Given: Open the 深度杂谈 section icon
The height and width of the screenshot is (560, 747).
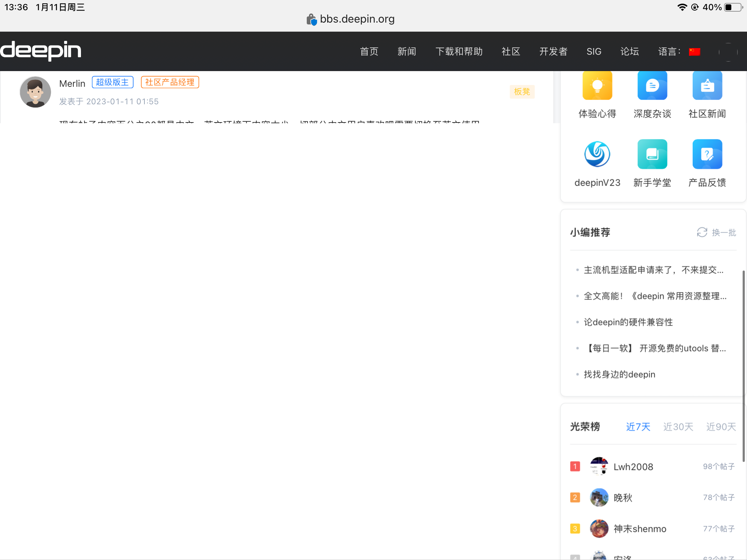Looking at the screenshot, I should pos(652,85).
